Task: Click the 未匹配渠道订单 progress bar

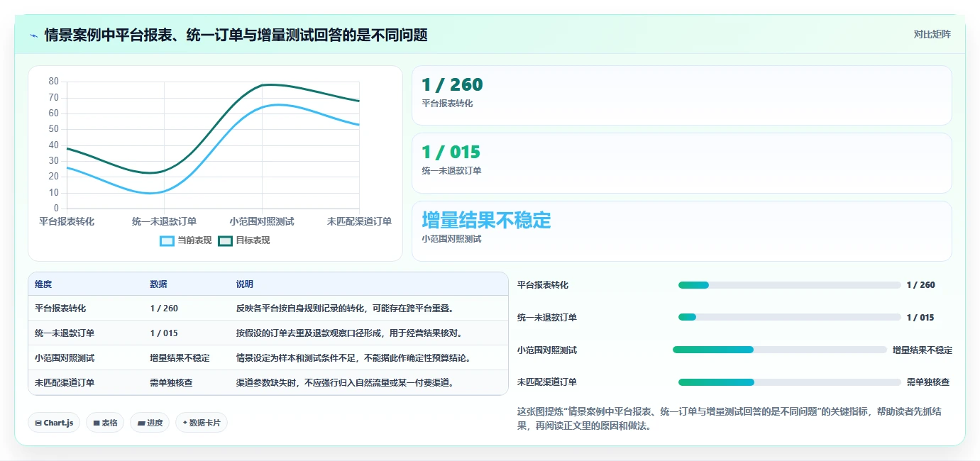Action: 790,382
